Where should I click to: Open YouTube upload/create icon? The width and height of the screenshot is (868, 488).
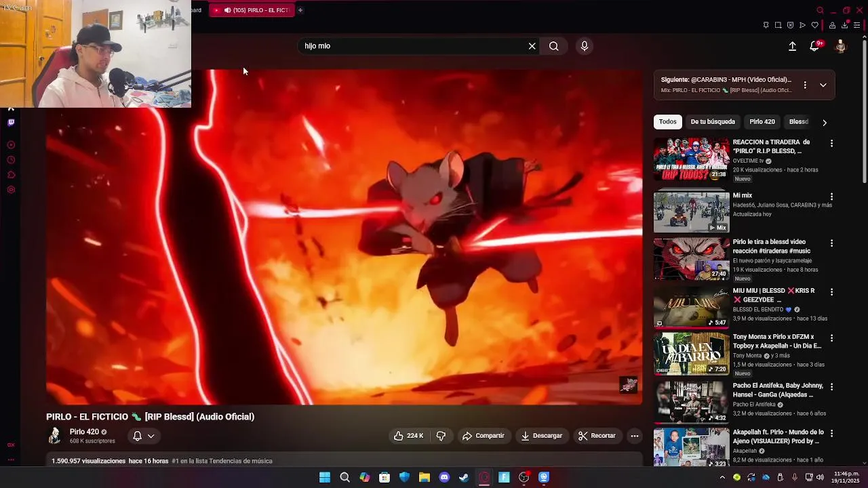(x=792, y=46)
